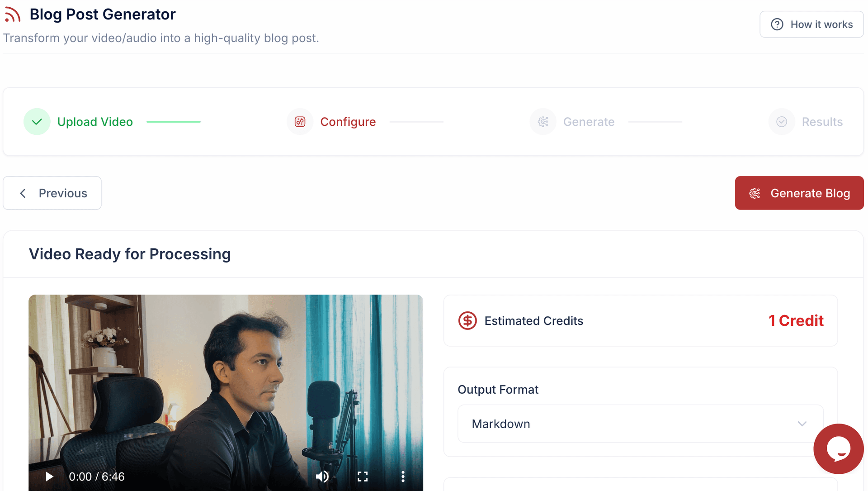Select the Configure step label
Image resolution: width=868 pixels, height=491 pixels.
tap(348, 121)
